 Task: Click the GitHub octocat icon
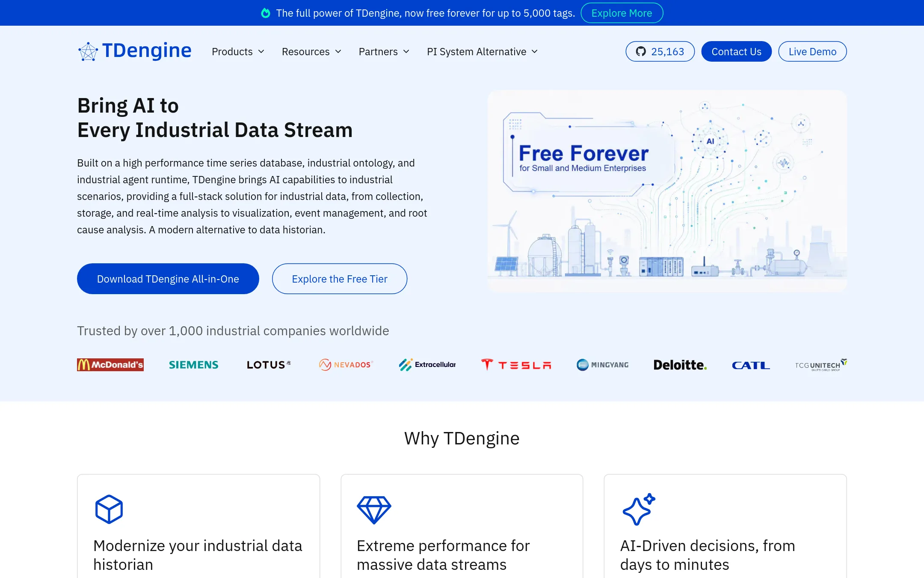[x=640, y=51]
